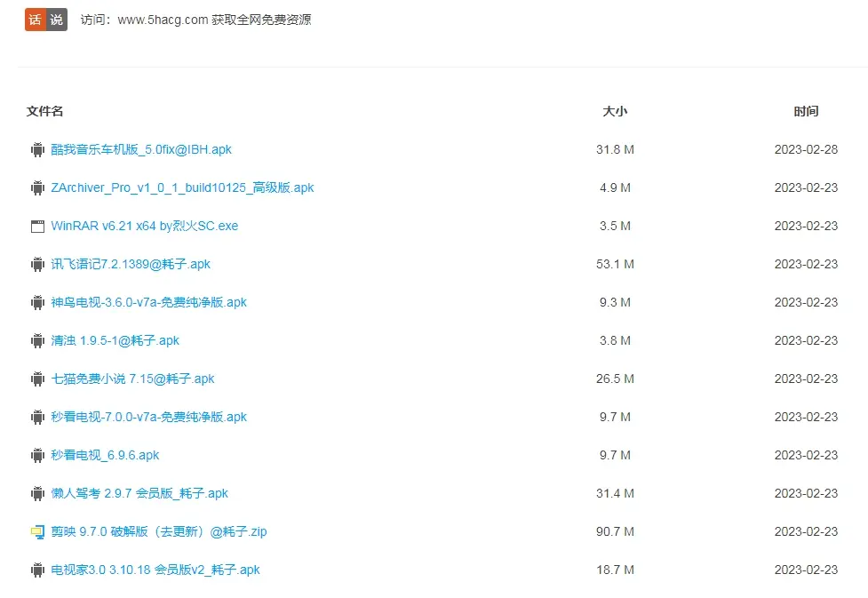Open the 神鸟电视-3.6.0 免费纯净版 link
The width and height of the screenshot is (868, 598).
(x=148, y=302)
